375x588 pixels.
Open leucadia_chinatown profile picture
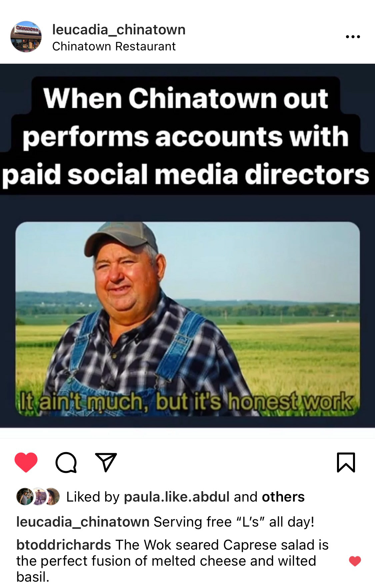[26, 37]
